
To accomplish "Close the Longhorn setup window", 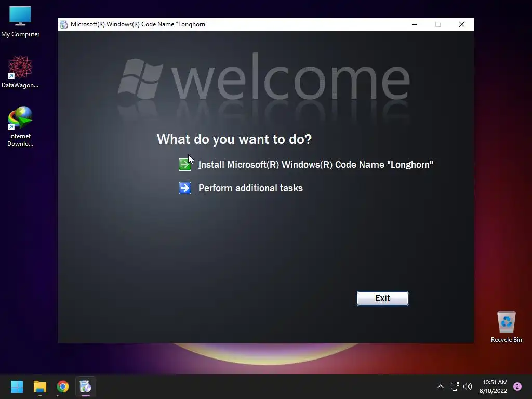I will click(x=462, y=24).
